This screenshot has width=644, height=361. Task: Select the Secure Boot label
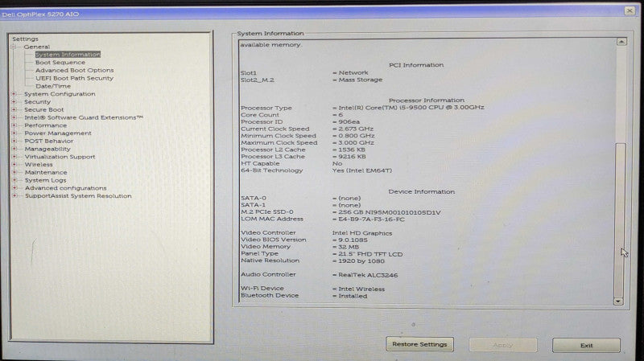[x=44, y=109]
